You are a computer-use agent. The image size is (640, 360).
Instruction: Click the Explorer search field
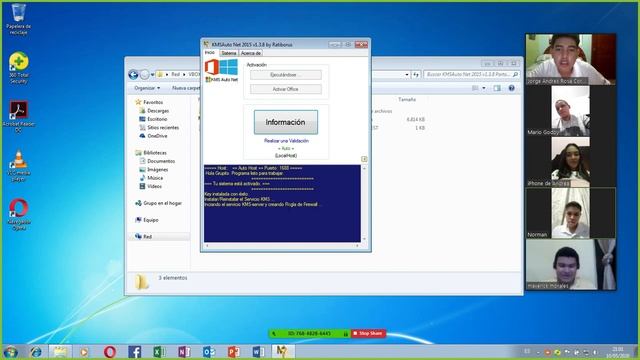tap(471, 75)
